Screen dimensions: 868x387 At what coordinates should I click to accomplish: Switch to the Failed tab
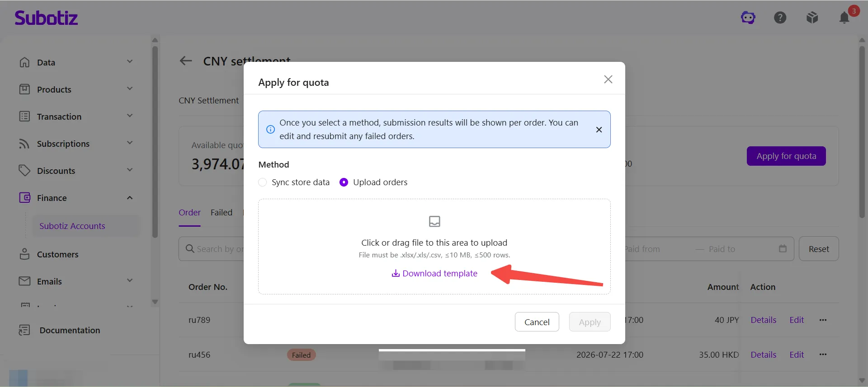[x=222, y=212]
